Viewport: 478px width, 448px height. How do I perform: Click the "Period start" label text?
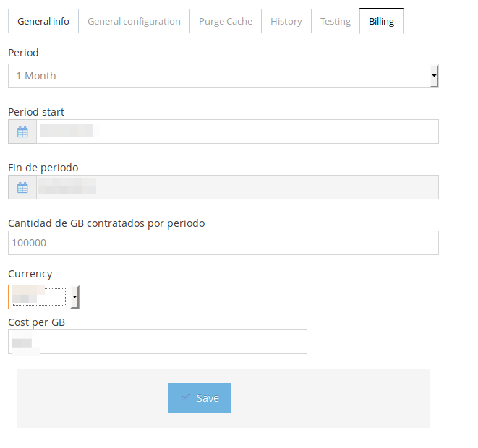(x=36, y=112)
